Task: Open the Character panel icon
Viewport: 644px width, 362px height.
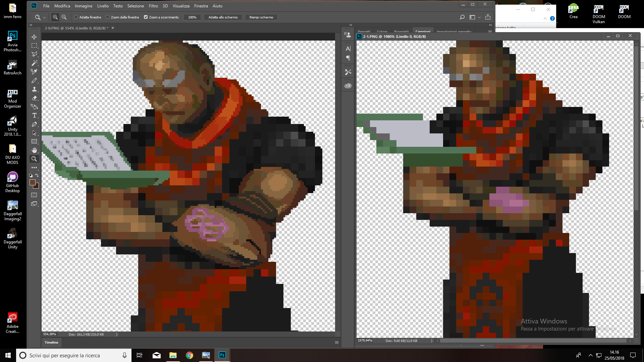Action: coord(348,49)
